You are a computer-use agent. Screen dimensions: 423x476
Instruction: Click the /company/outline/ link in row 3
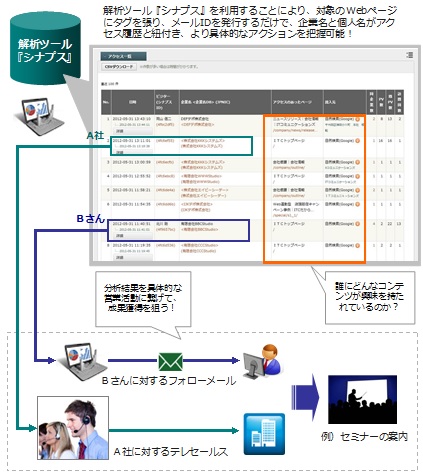click(x=289, y=168)
